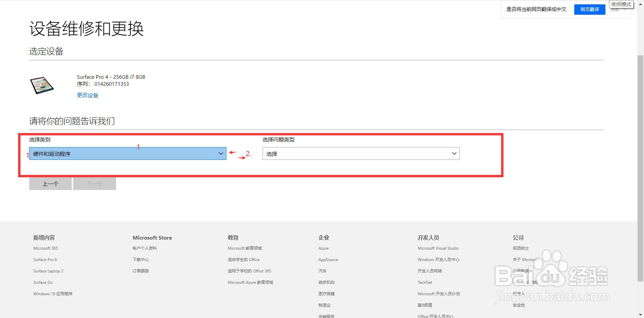Open the 开发人员网络 link
The height and width of the screenshot is (318, 644).
[430, 271]
